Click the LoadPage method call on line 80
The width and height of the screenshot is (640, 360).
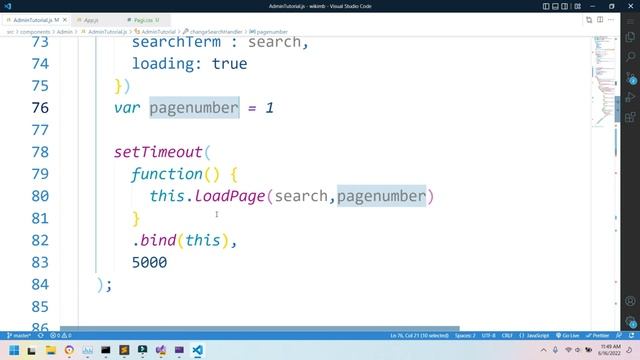pyautogui.click(x=230, y=196)
